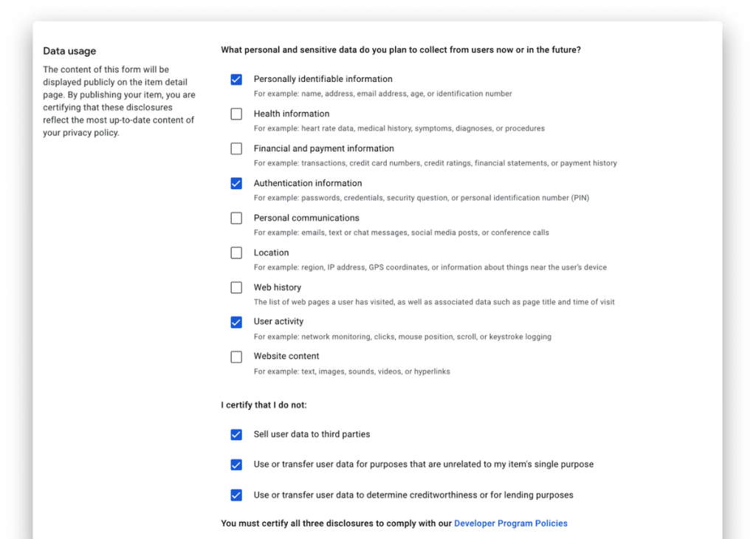The height and width of the screenshot is (539, 756).
Task: Uncheck the unrelated single purpose disclosure
Action: click(236, 464)
